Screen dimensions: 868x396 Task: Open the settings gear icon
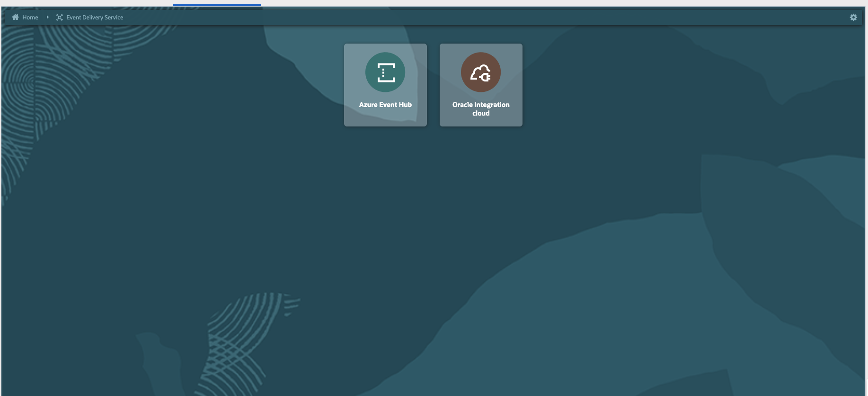pyautogui.click(x=853, y=17)
